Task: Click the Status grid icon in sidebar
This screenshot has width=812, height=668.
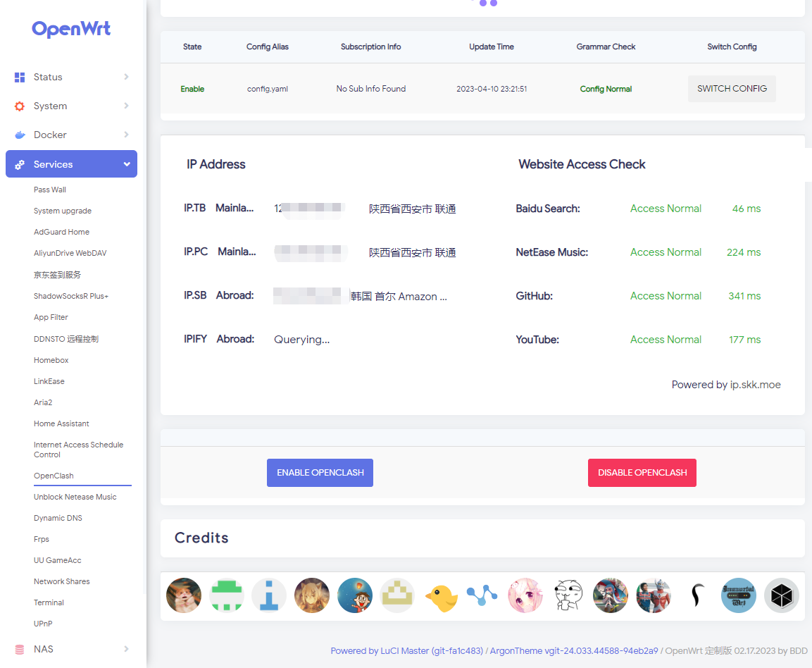Action: point(20,78)
